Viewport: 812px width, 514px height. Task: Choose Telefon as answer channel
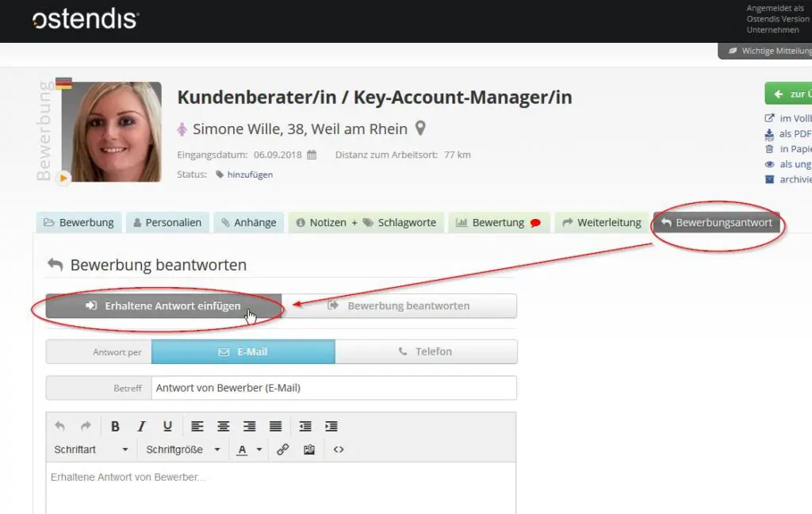coord(426,352)
